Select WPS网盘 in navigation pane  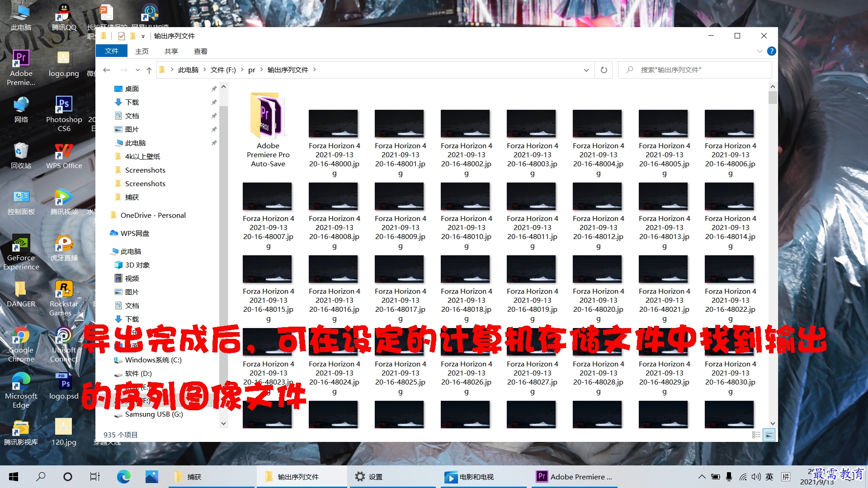(135, 234)
